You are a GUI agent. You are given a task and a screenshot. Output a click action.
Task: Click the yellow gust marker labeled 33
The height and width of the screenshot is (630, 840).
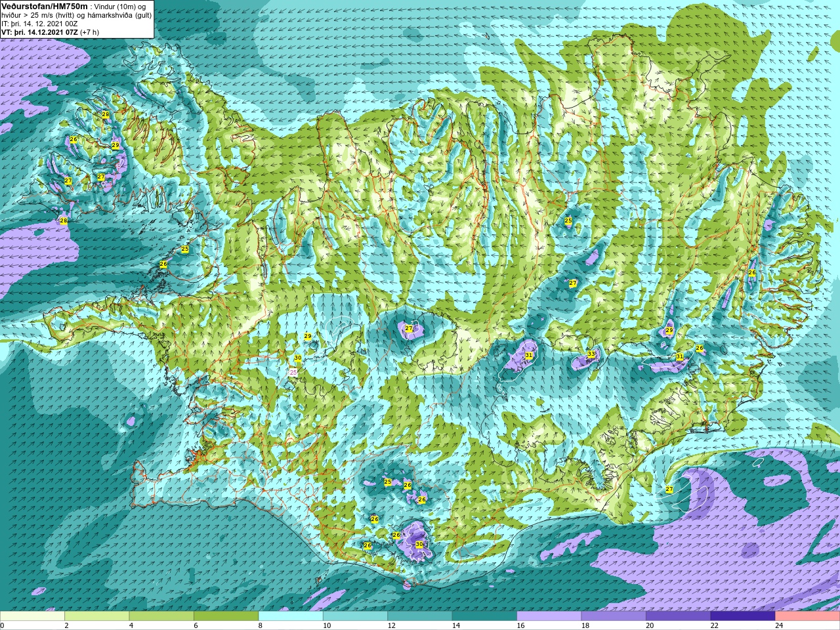[591, 354]
